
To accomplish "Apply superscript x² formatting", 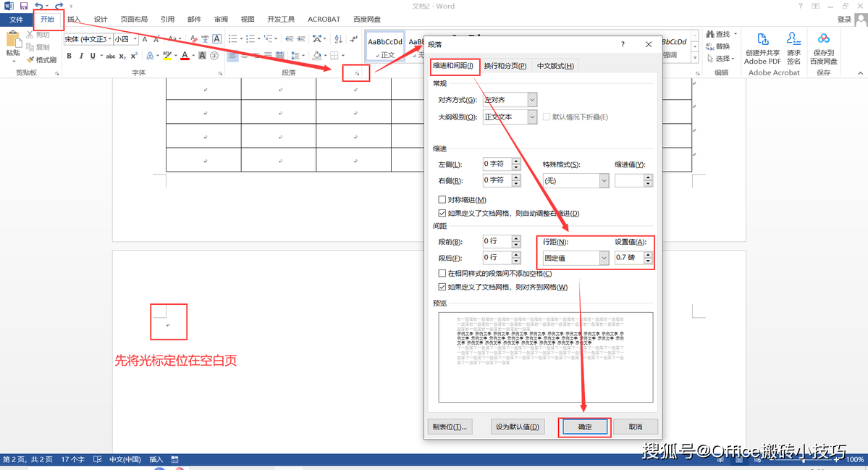I will point(134,55).
